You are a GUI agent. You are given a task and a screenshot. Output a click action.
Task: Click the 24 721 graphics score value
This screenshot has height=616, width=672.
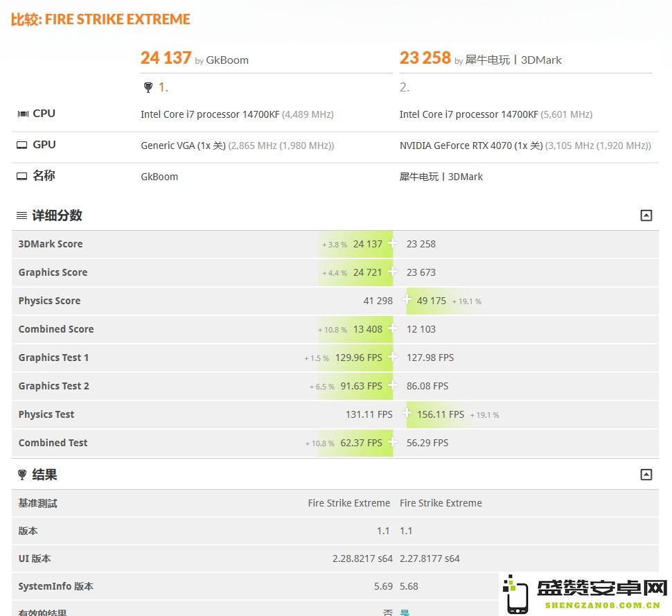[x=367, y=272]
